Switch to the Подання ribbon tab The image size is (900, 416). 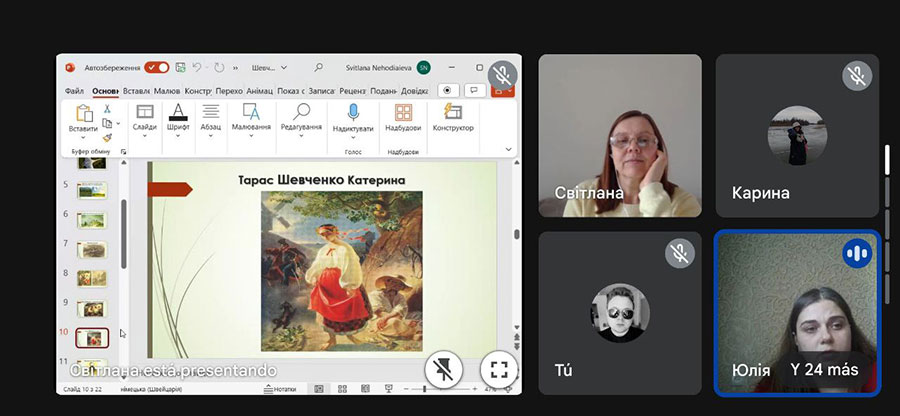(x=383, y=91)
